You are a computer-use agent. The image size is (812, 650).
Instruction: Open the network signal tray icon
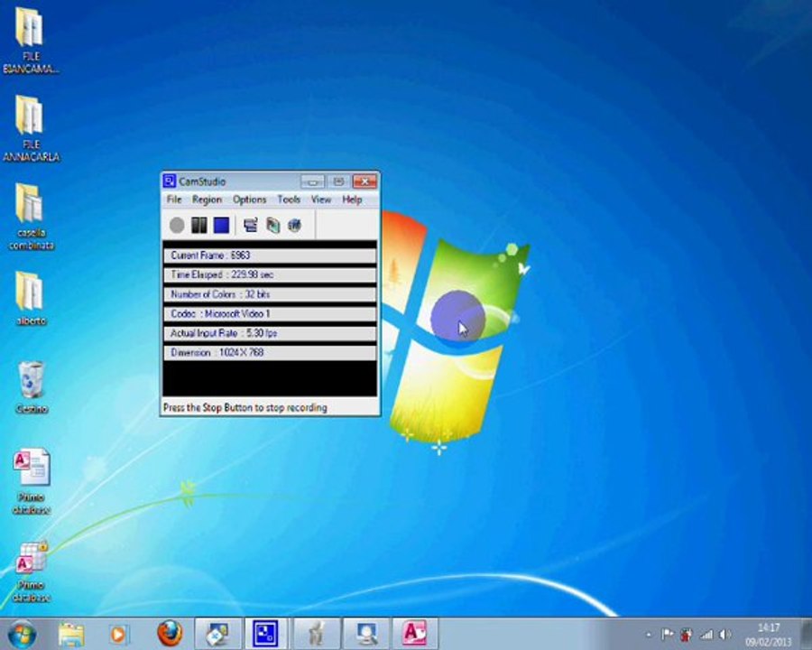[x=706, y=635]
